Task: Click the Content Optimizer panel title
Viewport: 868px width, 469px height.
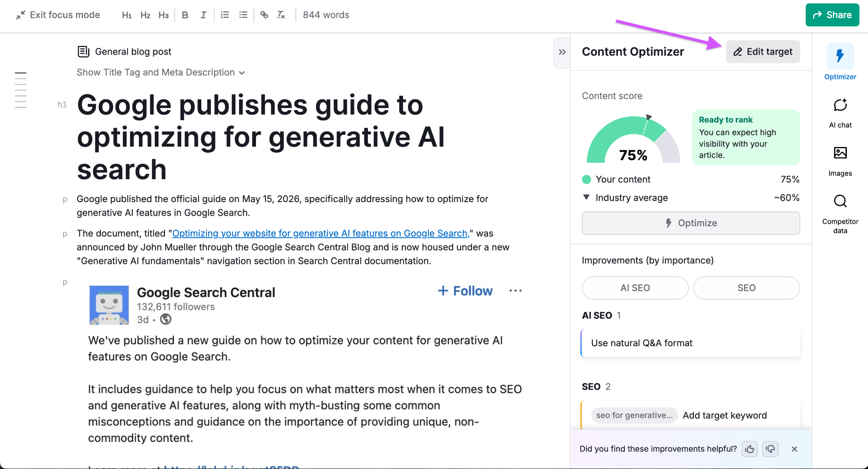Action: click(x=633, y=52)
